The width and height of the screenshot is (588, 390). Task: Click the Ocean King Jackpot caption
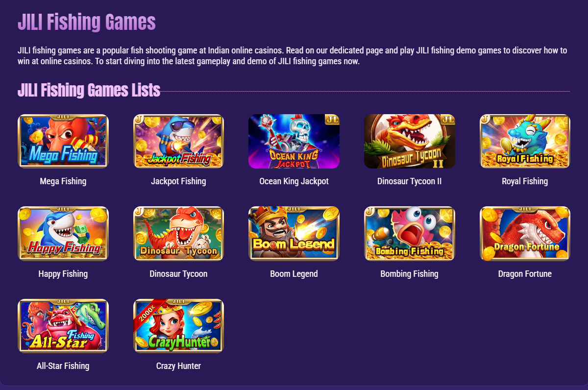294,181
